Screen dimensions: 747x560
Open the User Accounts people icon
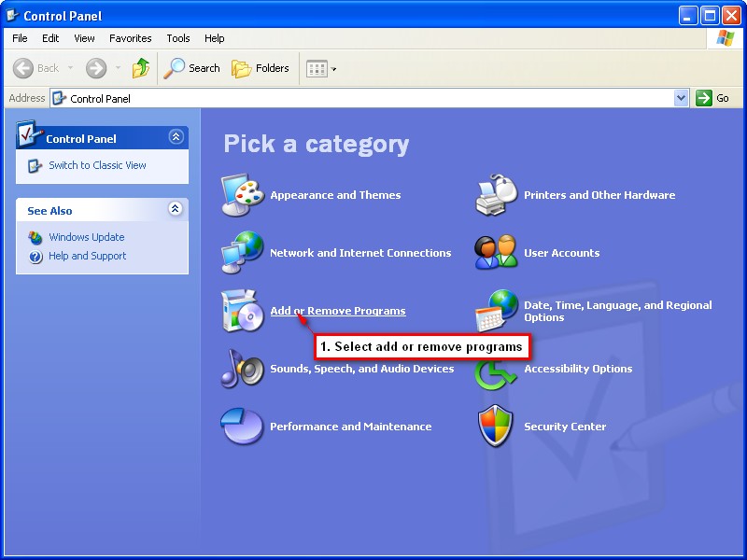(x=496, y=252)
